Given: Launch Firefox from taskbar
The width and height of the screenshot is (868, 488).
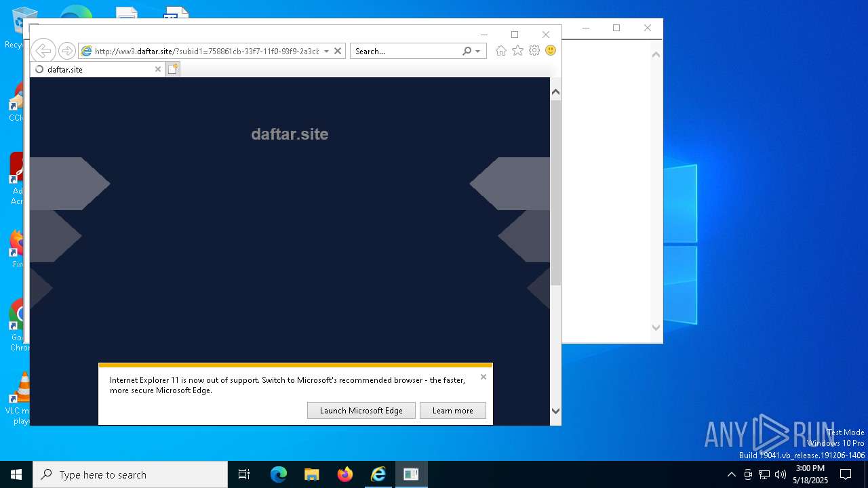Looking at the screenshot, I should (345, 474).
